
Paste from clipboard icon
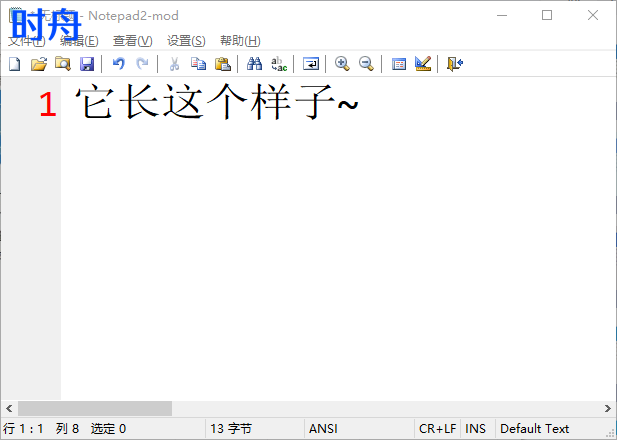(x=223, y=63)
